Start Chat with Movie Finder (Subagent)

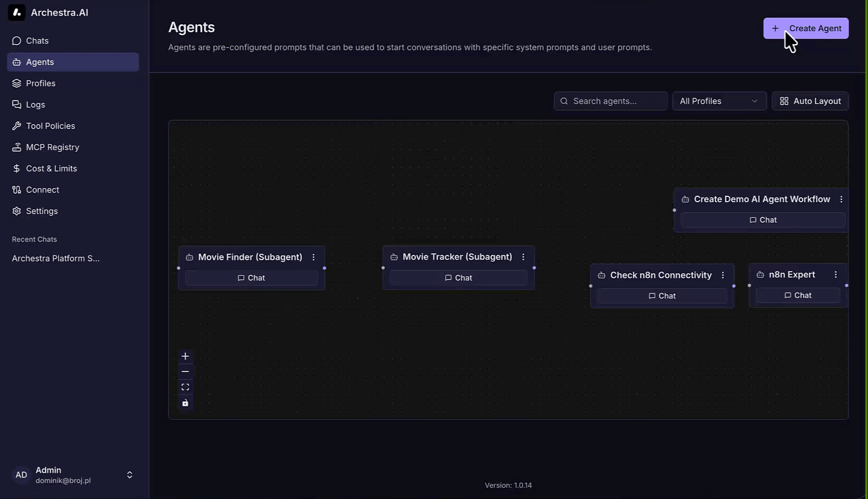[x=251, y=278]
